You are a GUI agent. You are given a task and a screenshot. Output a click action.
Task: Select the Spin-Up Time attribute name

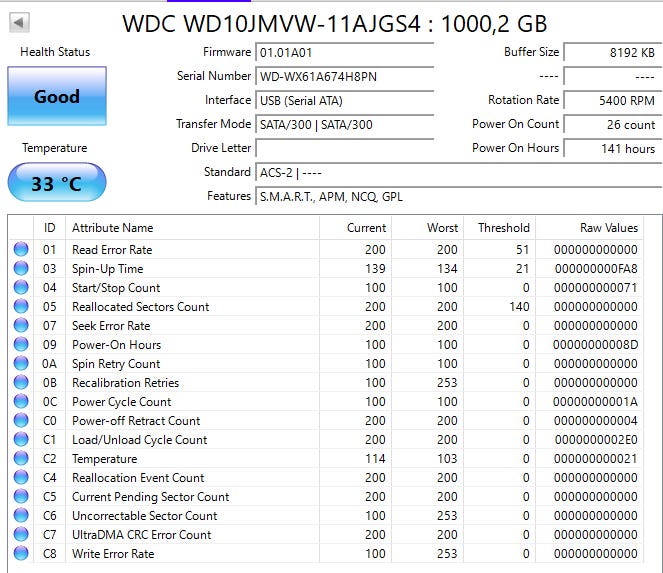coord(108,269)
